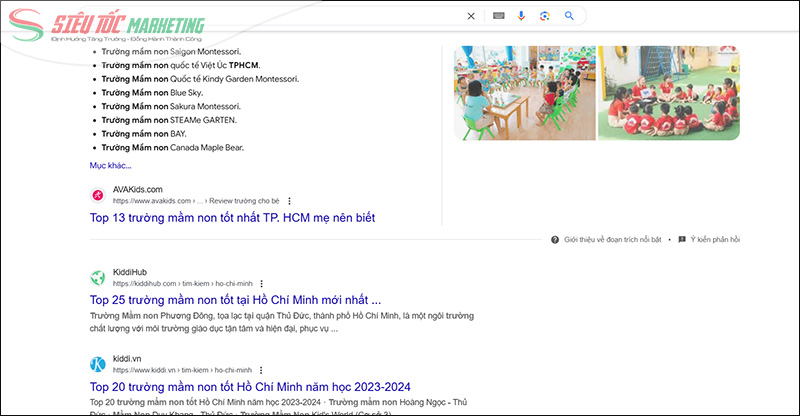Click the blue magnifier search icon
800x416 pixels.
click(x=569, y=16)
